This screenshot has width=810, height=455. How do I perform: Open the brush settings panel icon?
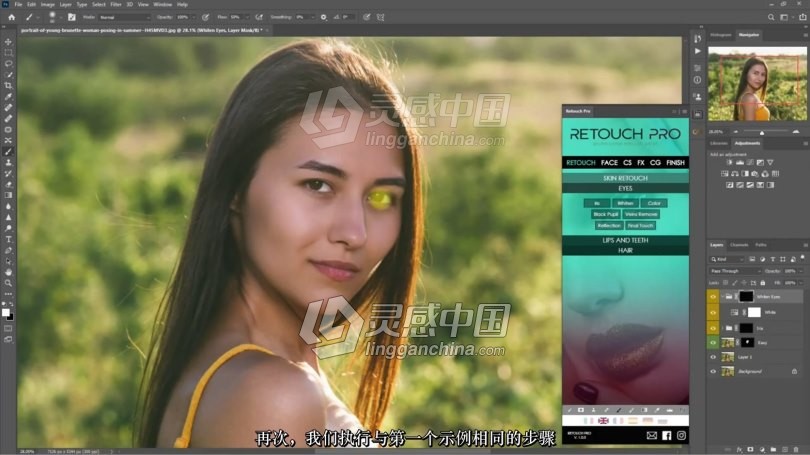click(x=72, y=17)
